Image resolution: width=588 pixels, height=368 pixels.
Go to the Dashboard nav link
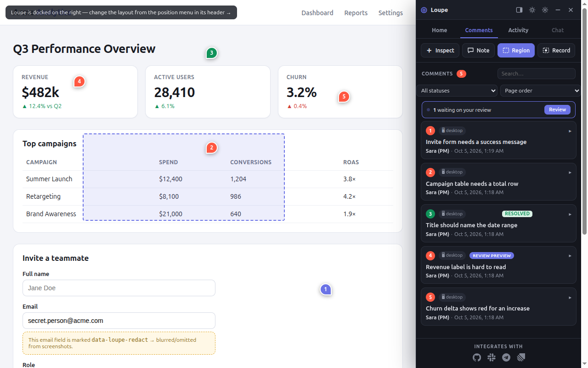coord(317,13)
